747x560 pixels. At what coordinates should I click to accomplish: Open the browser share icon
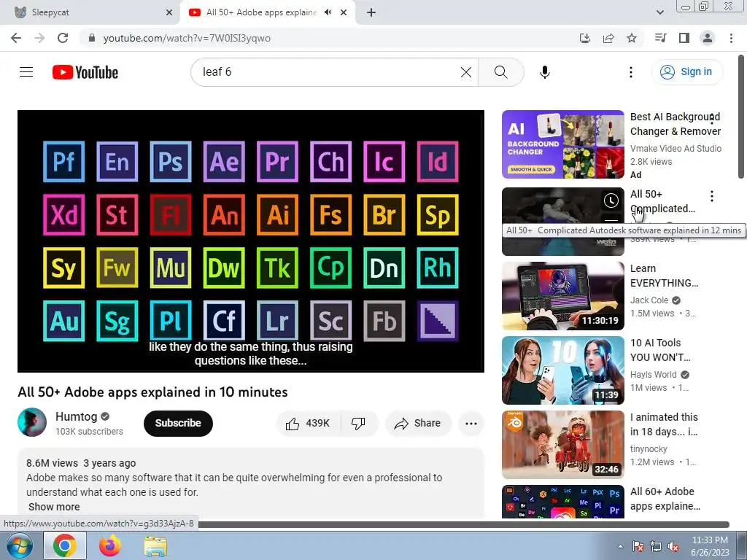click(x=608, y=38)
